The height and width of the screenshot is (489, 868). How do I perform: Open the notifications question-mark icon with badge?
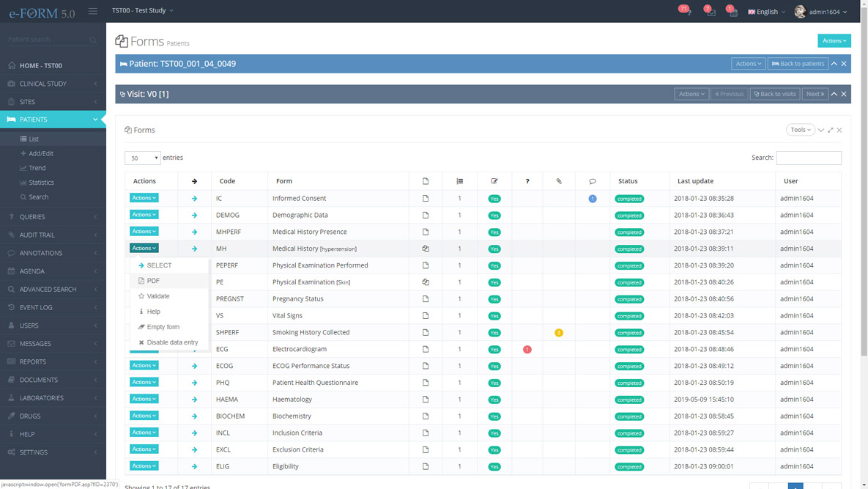687,12
